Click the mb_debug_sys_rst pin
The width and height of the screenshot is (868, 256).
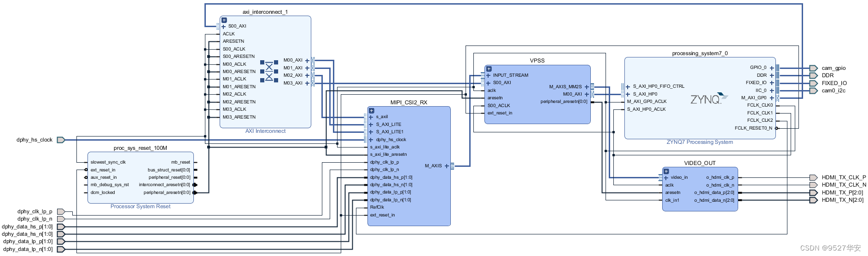point(110,185)
